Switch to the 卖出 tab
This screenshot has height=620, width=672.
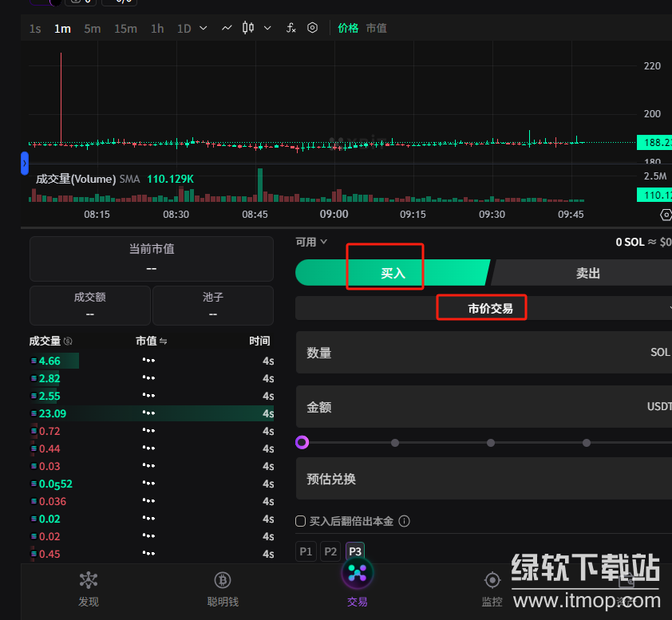[x=587, y=273]
